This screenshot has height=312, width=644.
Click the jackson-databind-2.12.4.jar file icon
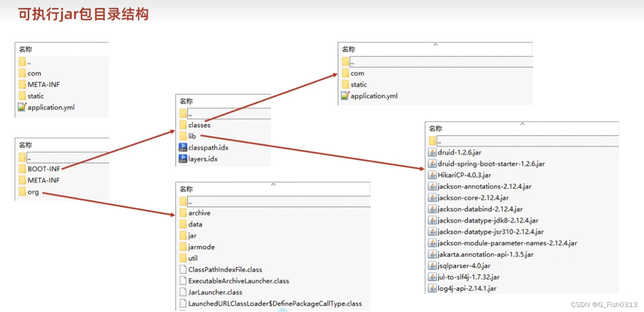(432, 209)
